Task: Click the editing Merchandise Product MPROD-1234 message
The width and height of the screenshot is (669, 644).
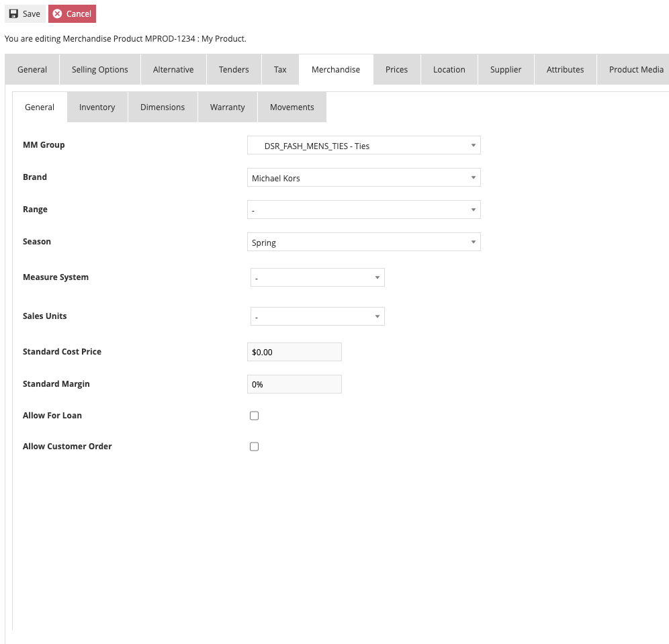Action: (126, 39)
